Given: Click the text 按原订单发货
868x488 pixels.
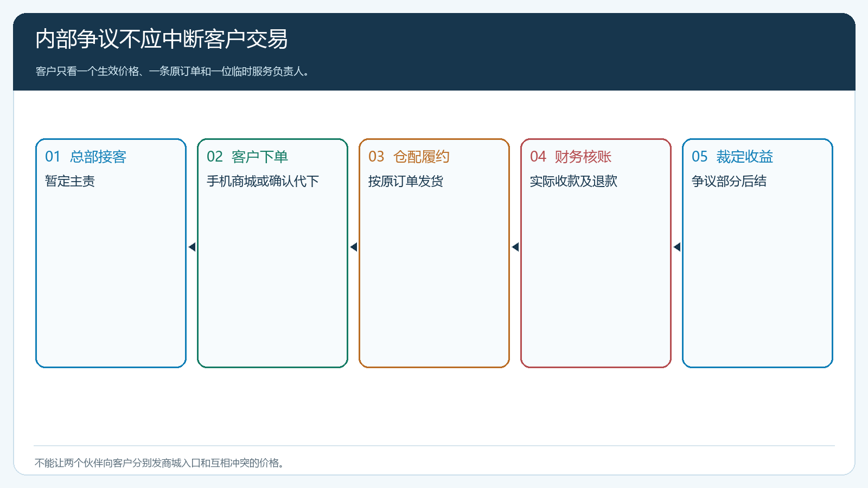Looking at the screenshot, I should 406,181.
